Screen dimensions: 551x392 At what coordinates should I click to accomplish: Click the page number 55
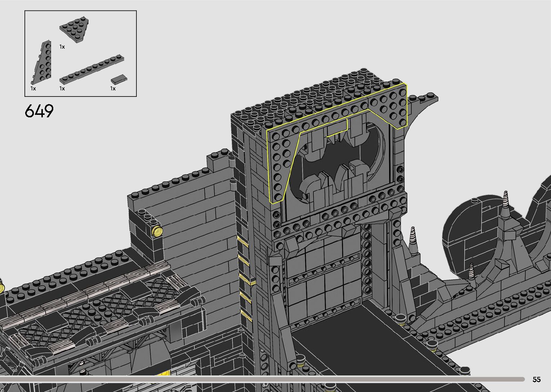[536, 379]
